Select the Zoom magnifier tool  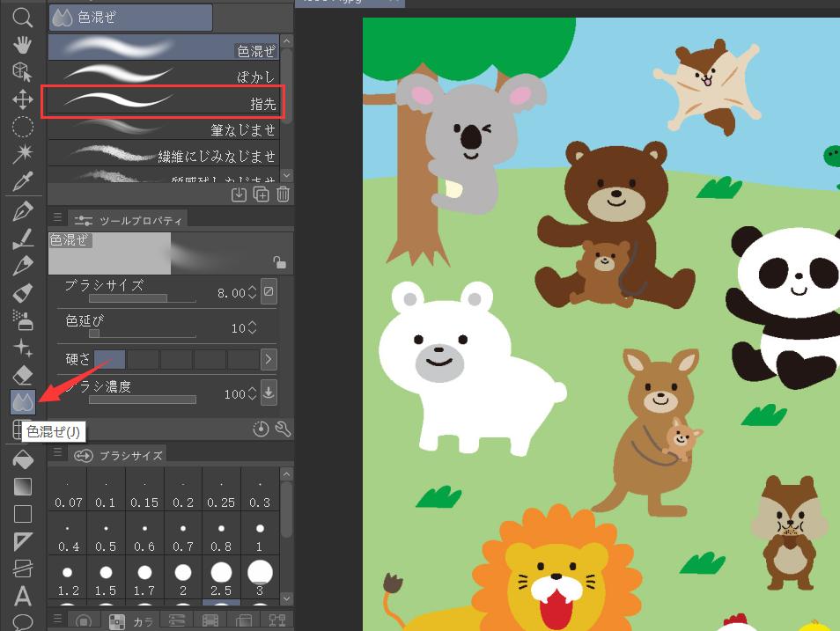[x=23, y=17]
